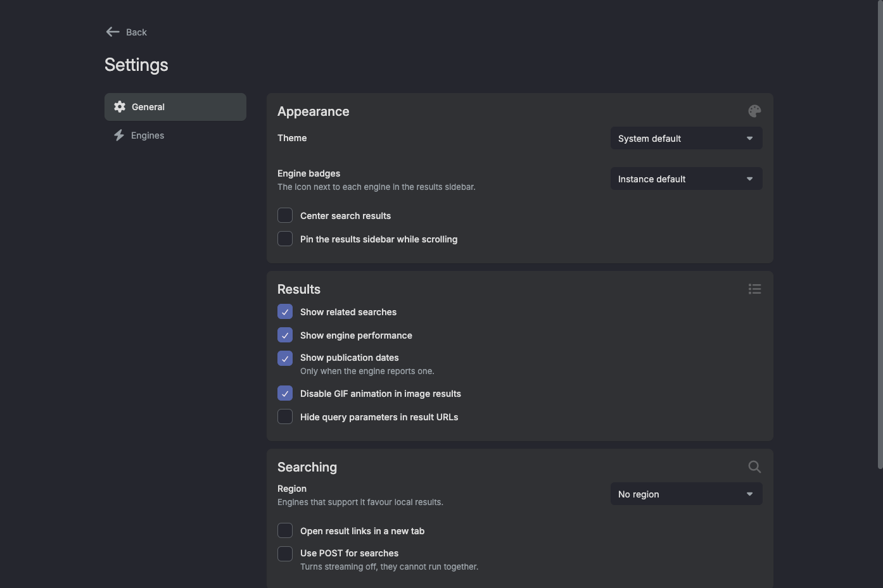Click the Engines lightning bolt icon
The width and height of the screenshot is (883, 588).
point(119,135)
